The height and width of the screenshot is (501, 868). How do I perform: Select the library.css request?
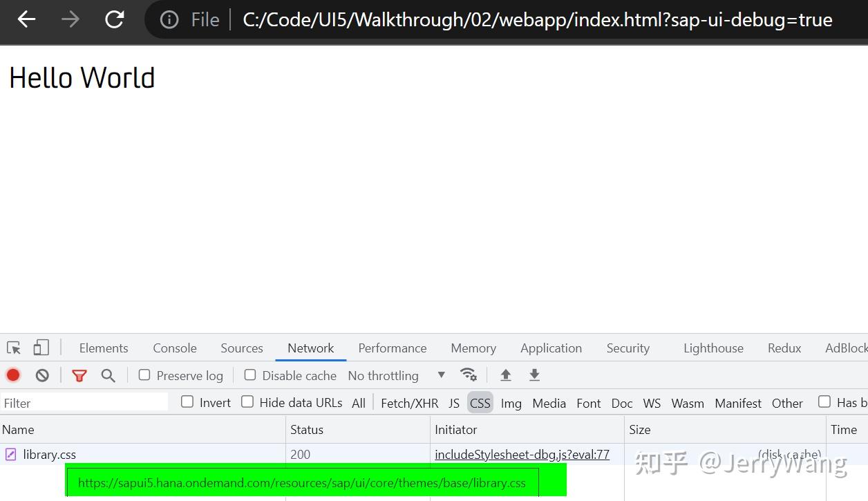click(50, 455)
